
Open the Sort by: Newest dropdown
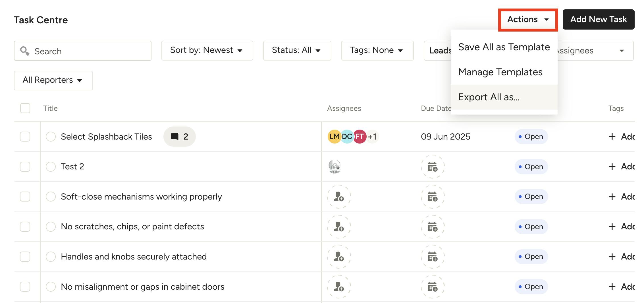(207, 51)
